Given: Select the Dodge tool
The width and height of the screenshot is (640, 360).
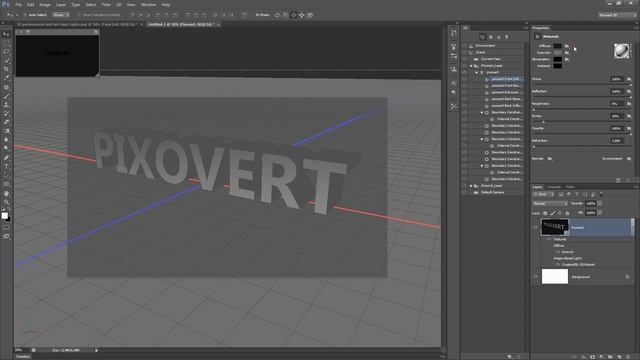Looking at the screenshot, I should (6, 149).
